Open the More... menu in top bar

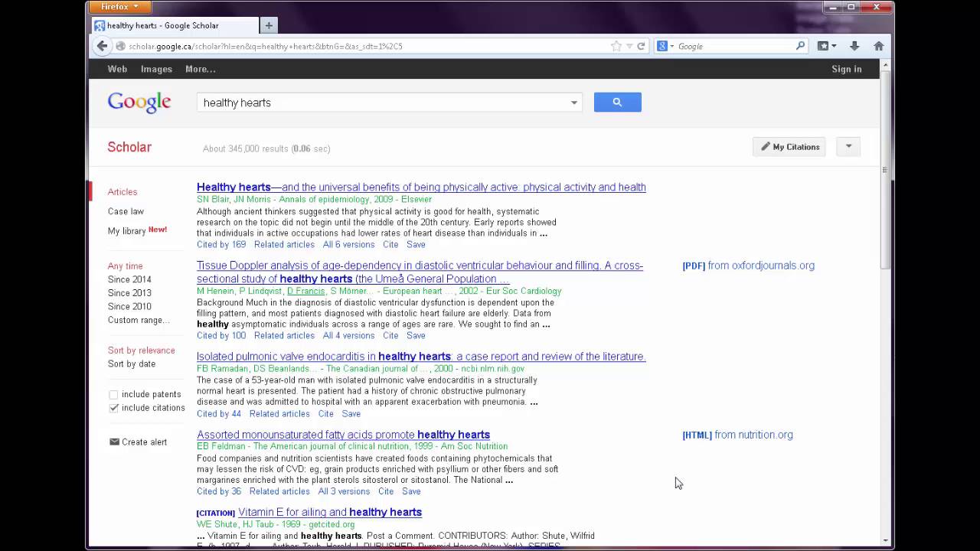point(201,69)
